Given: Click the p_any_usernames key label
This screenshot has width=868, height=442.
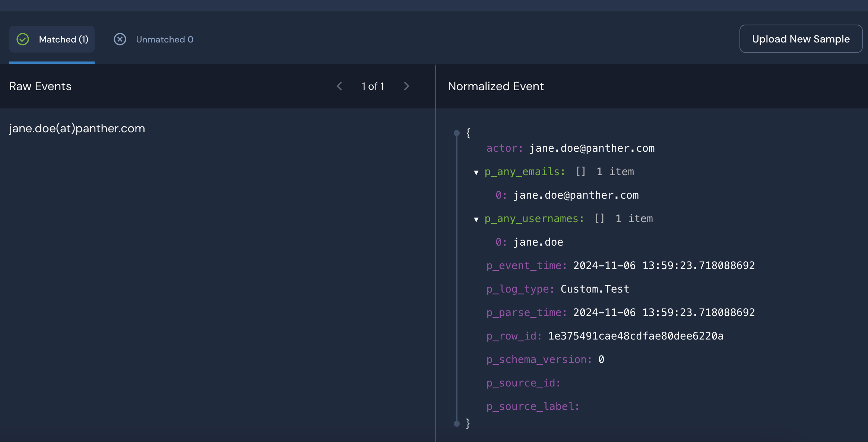Looking at the screenshot, I should [534, 219].
